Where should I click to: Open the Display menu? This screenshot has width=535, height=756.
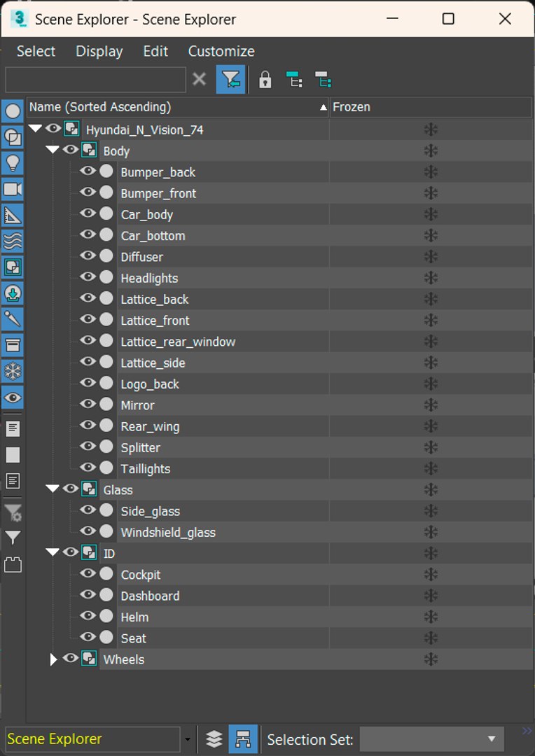click(99, 51)
